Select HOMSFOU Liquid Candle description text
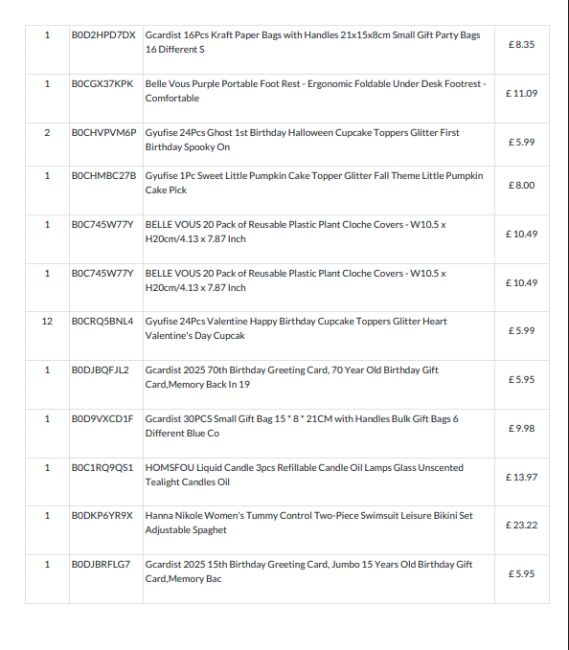The width and height of the screenshot is (569, 650). coord(304,475)
